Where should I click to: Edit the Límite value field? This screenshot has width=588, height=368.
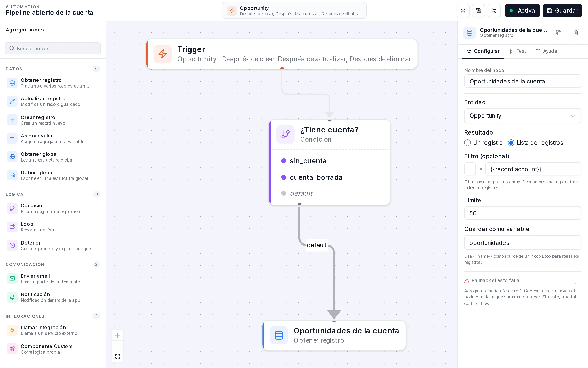[x=523, y=213]
